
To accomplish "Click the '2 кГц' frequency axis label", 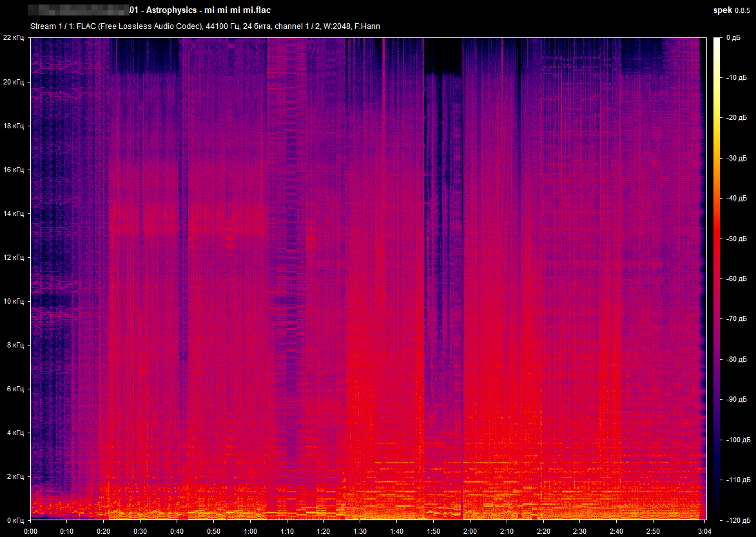I will pos(15,477).
